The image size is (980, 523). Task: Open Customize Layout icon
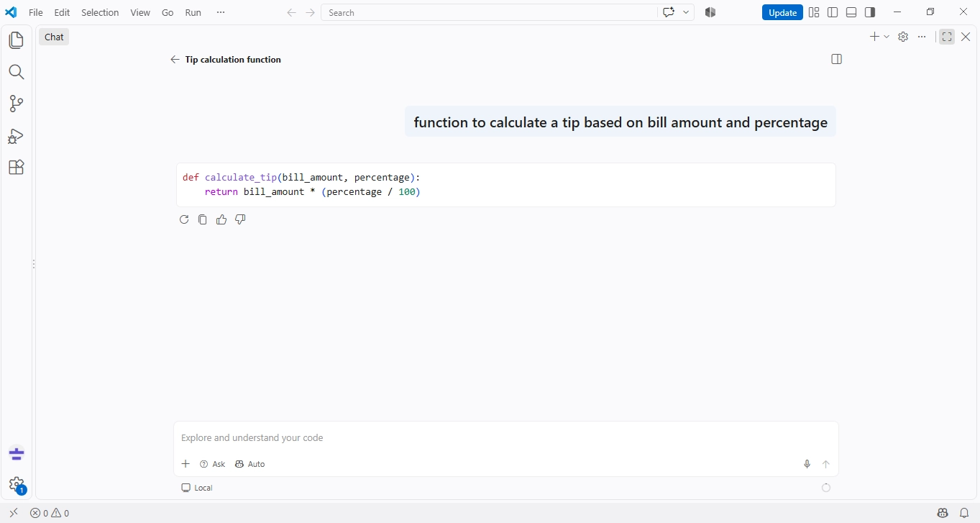click(814, 12)
